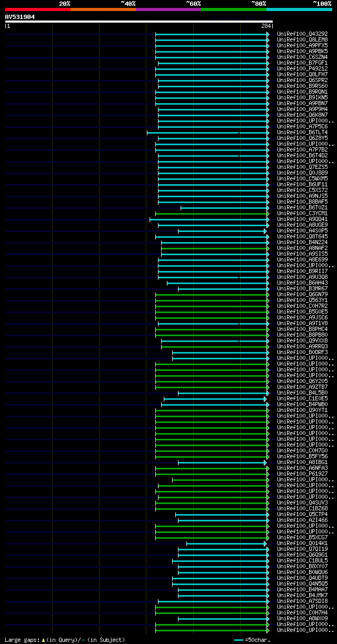Viewport: 337px width, 644px height.
Task: Click the =50char. scale legend
Action: tap(252, 640)
